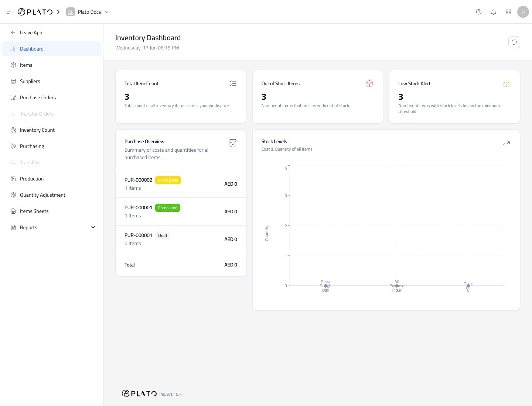Click the Plato Docs workspace building icon

(x=70, y=12)
